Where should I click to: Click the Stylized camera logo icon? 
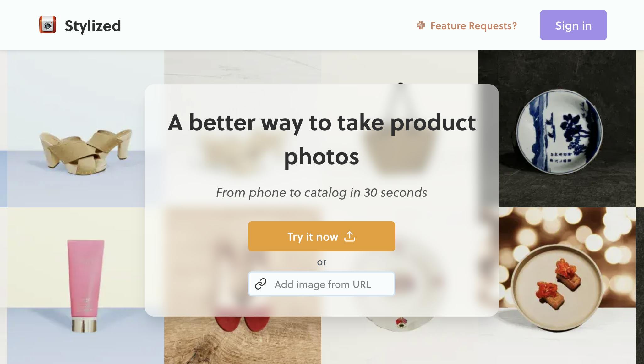(48, 25)
